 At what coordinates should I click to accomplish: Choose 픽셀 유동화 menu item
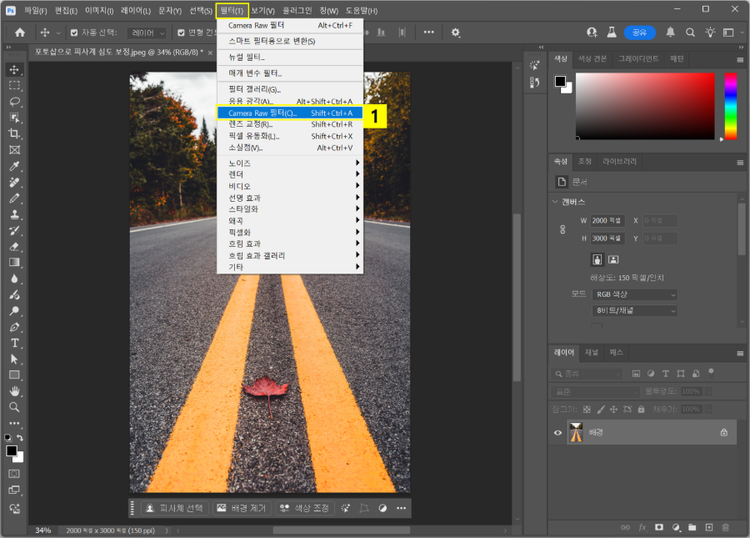click(290, 136)
